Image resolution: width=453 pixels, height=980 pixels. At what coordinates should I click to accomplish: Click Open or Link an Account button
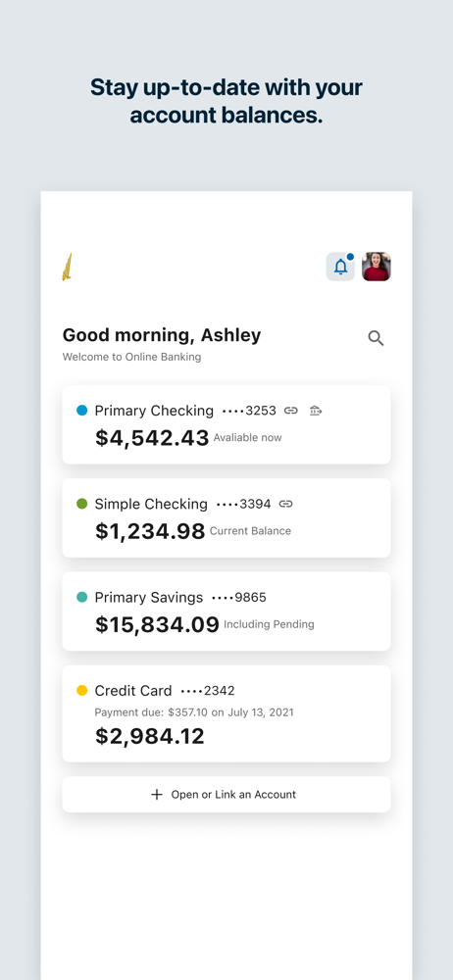point(226,795)
